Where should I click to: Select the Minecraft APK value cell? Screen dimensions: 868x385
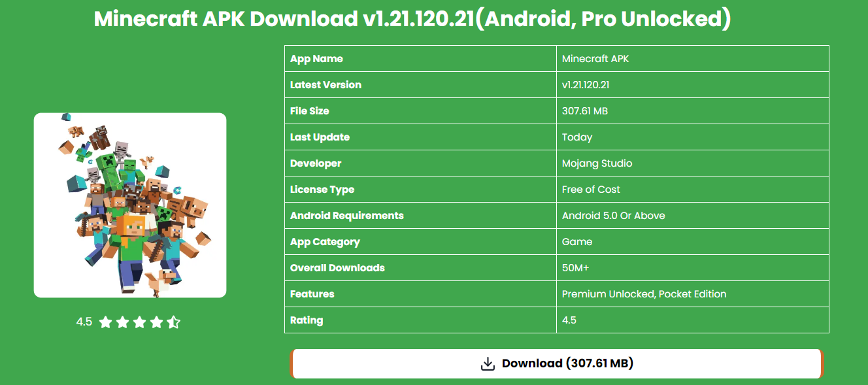[692, 59]
